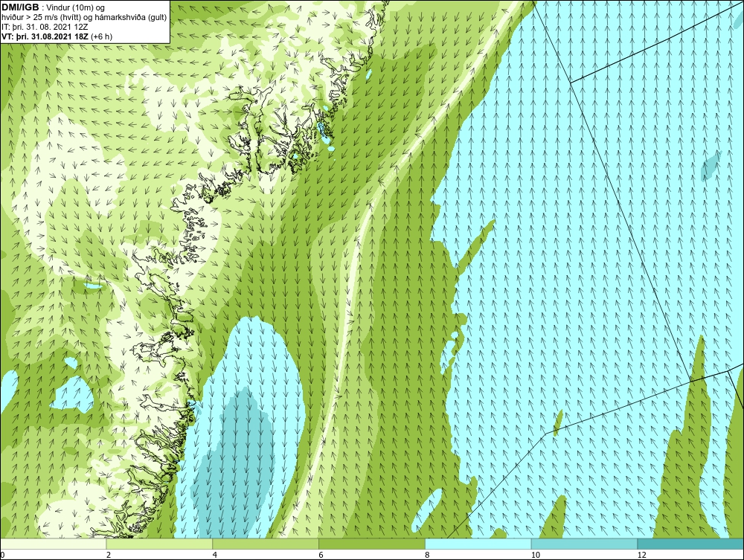Select the 0–2 m/s pale color swatch
This screenshot has height=560, width=744.
coord(53,544)
